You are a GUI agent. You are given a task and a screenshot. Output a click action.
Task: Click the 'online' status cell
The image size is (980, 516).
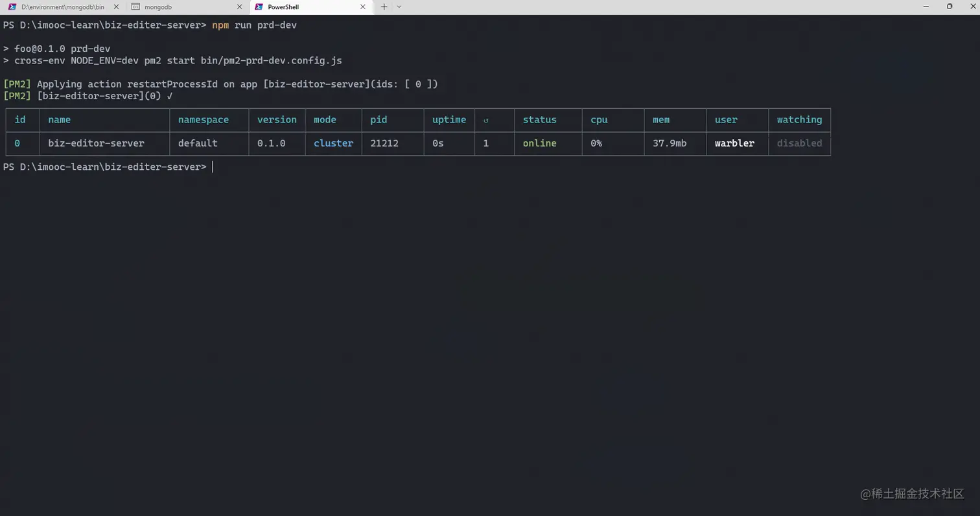pos(539,143)
